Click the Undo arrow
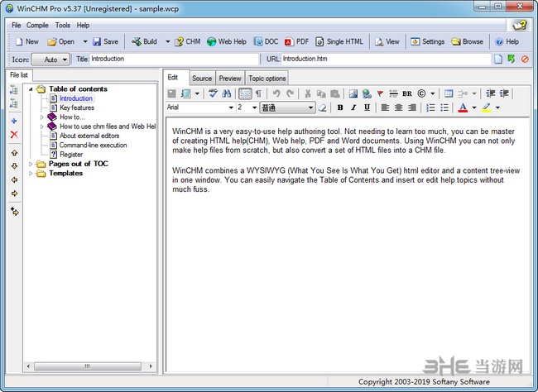The height and width of the screenshot is (392, 538). pyautogui.click(x=276, y=93)
